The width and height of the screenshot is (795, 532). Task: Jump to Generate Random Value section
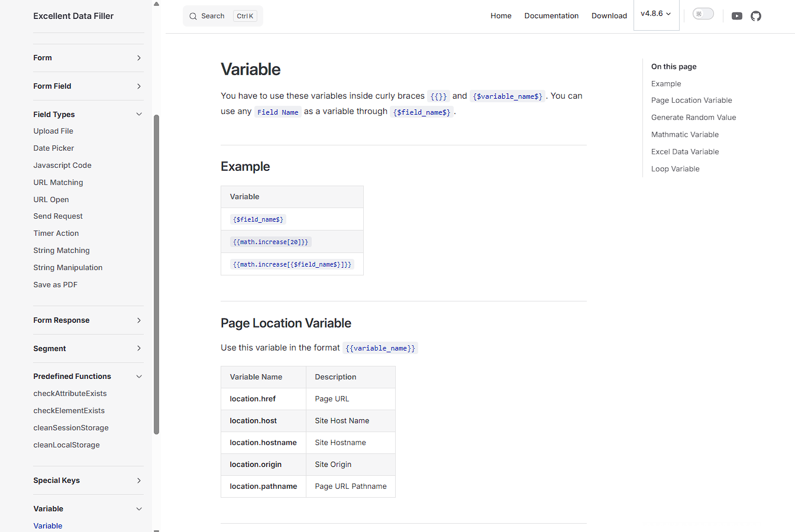click(x=693, y=118)
